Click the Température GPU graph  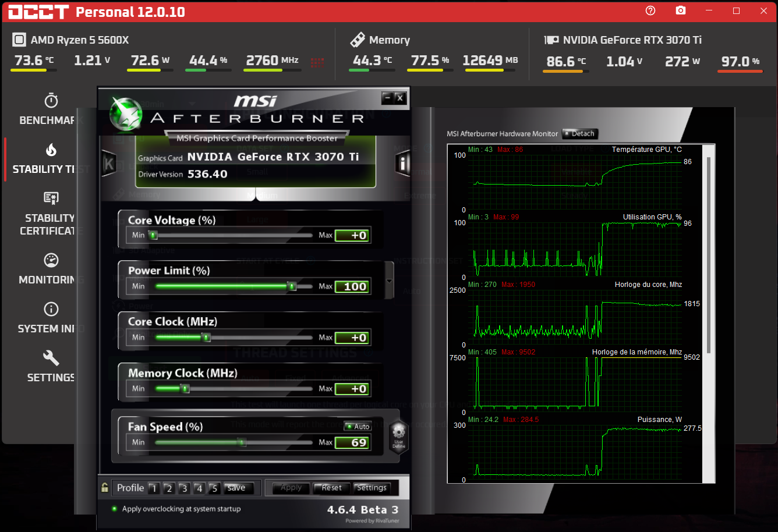point(575,182)
